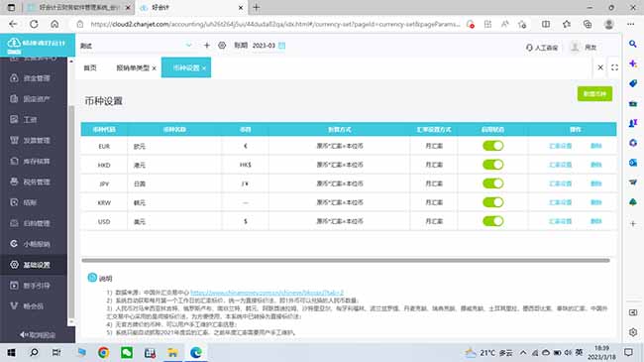Toggle the USD currency enable switch
Image resolution: width=644 pixels, height=362 pixels.
click(492, 221)
